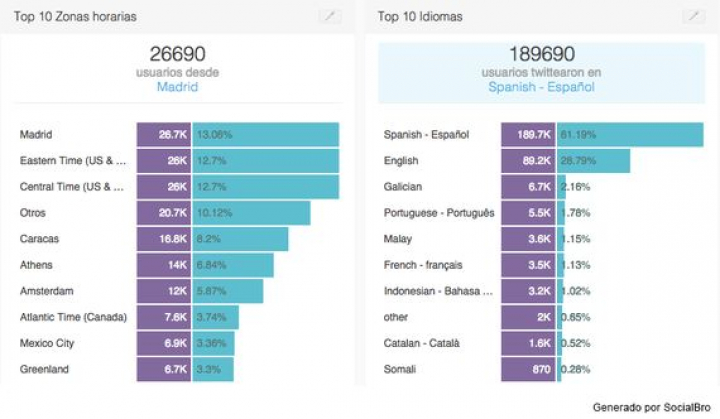Open the Madrid link under usuarios desde
This screenshot has height=419, width=720.
(x=178, y=87)
